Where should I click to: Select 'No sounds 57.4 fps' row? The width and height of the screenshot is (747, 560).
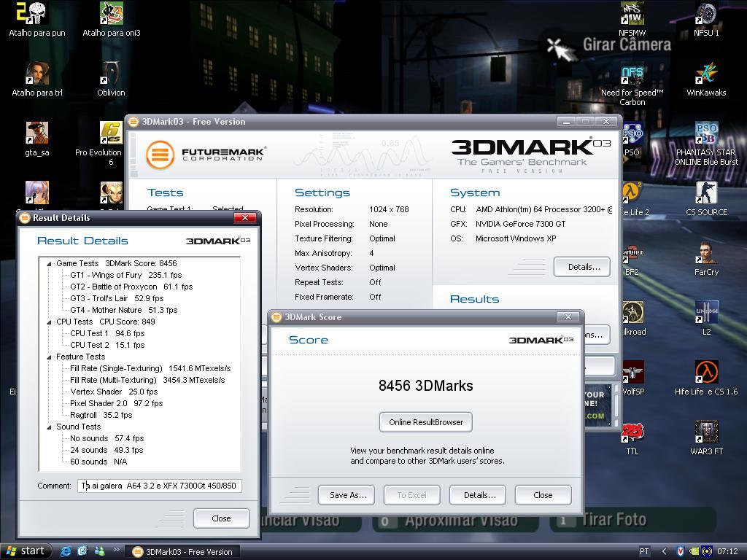pyautogui.click(x=107, y=438)
